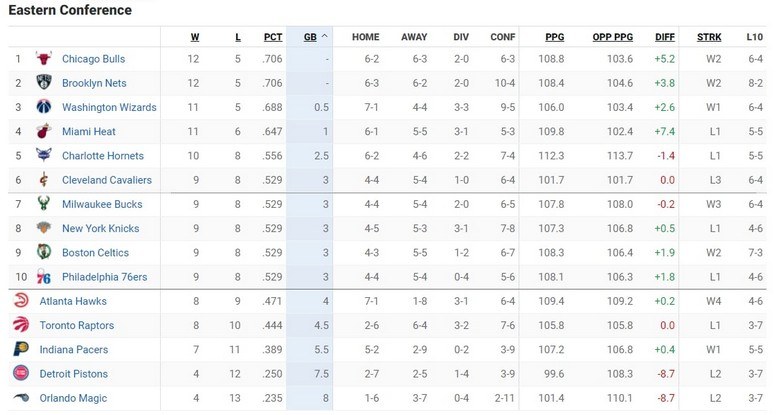Click the Detroit Pistons logo
This screenshot has height=415, width=777.
click(21, 374)
